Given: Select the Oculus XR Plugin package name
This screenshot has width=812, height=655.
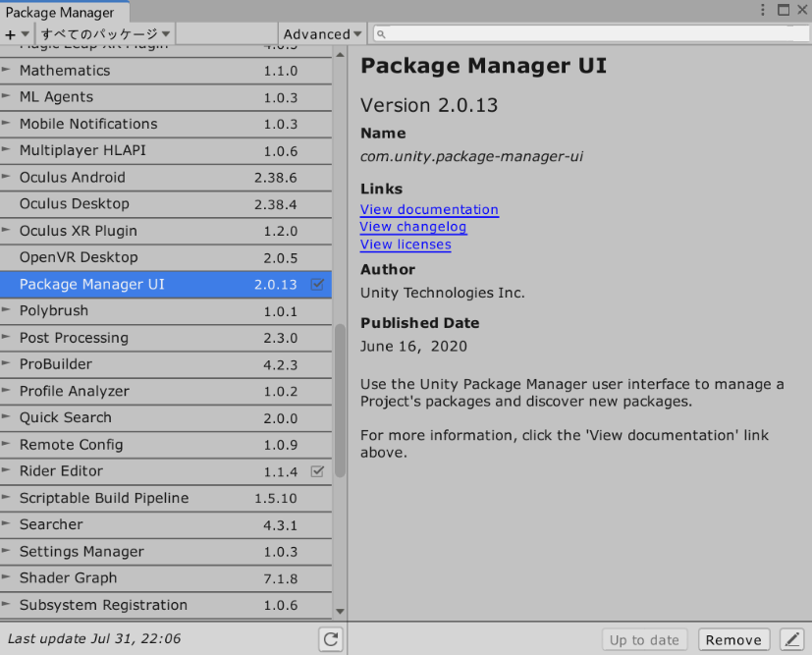Looking at the screenshot, I should [79, 231].
